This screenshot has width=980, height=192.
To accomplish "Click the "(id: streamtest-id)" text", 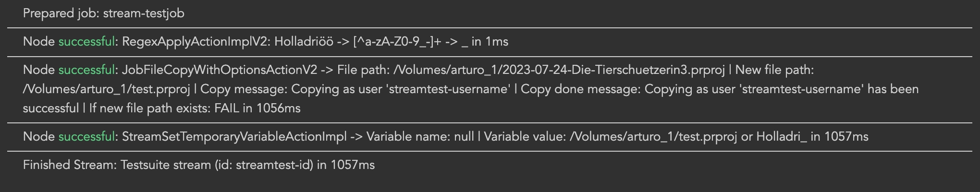I will pyautogui.click(x=264, y=165).
